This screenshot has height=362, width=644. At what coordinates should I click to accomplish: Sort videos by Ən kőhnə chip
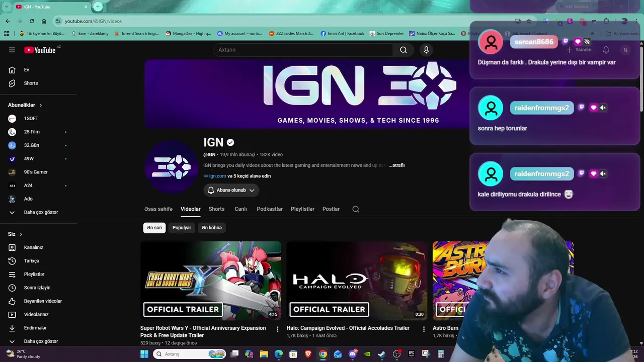[x=212, y=228]
